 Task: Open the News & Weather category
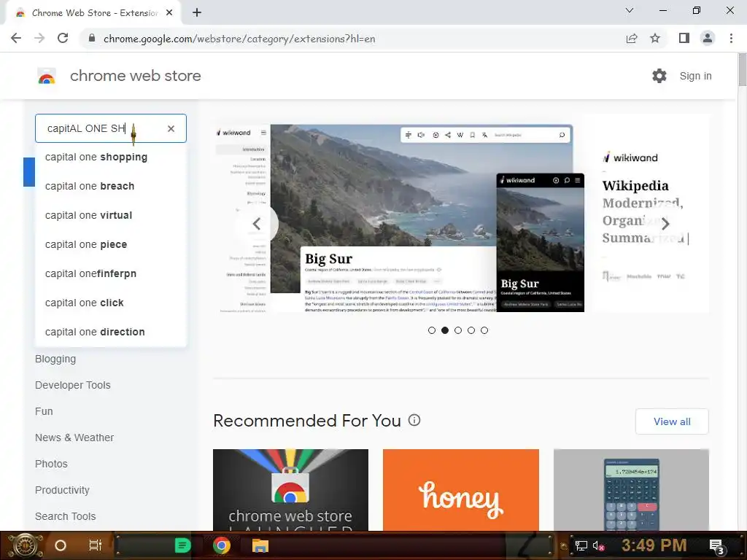click(74, 437)
